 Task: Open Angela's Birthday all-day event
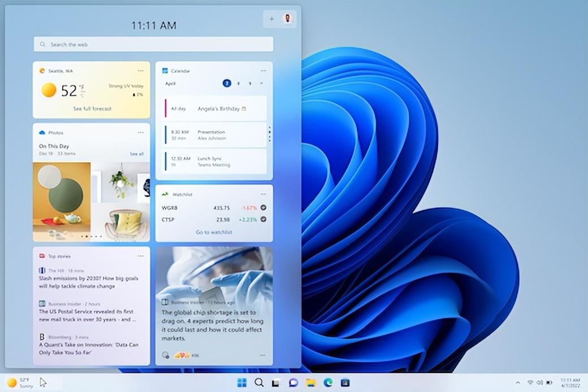pyautogui.click(x=215, y=108)
